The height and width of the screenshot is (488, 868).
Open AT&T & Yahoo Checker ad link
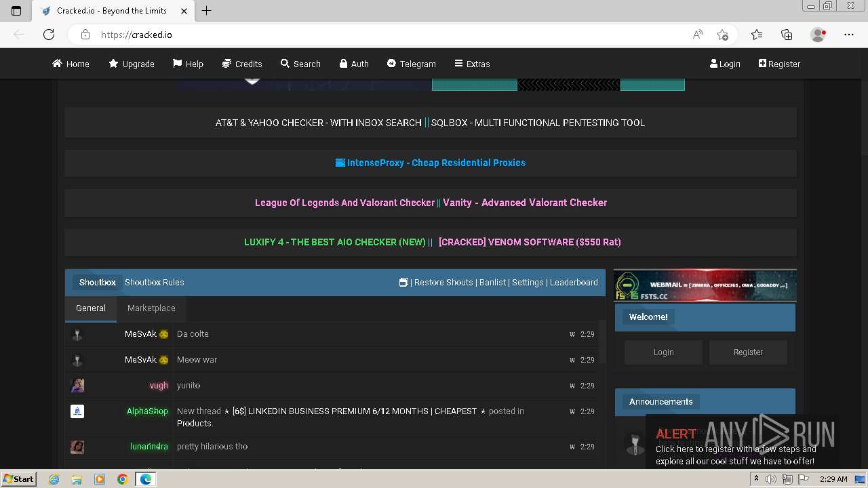click(x=319, y=123)
